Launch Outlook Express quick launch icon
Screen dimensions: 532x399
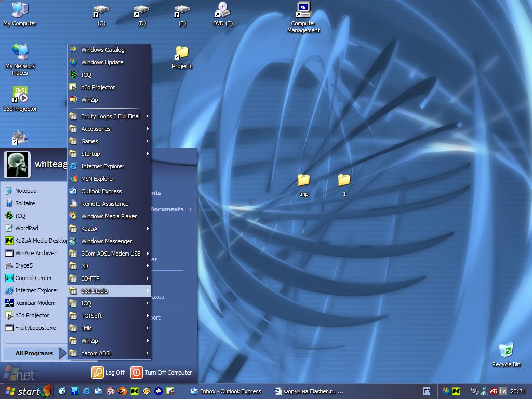(98, 391)
